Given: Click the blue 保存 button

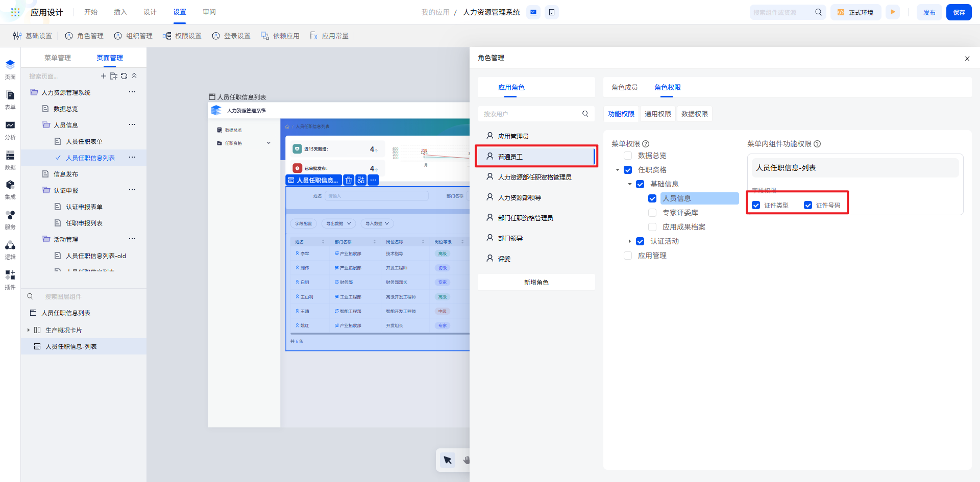Looking at the screenshot, I should [x=959, y=12].
